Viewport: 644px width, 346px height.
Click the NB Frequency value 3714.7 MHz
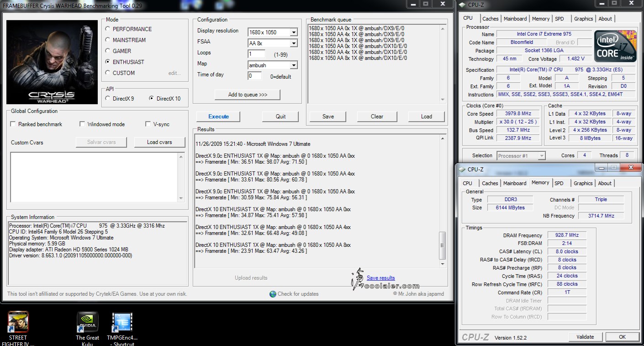coord(601,216)
